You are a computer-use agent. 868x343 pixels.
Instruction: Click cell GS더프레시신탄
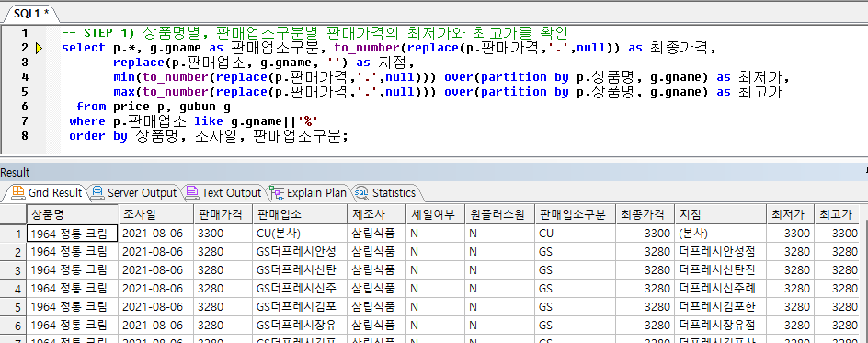coord(300,270)
